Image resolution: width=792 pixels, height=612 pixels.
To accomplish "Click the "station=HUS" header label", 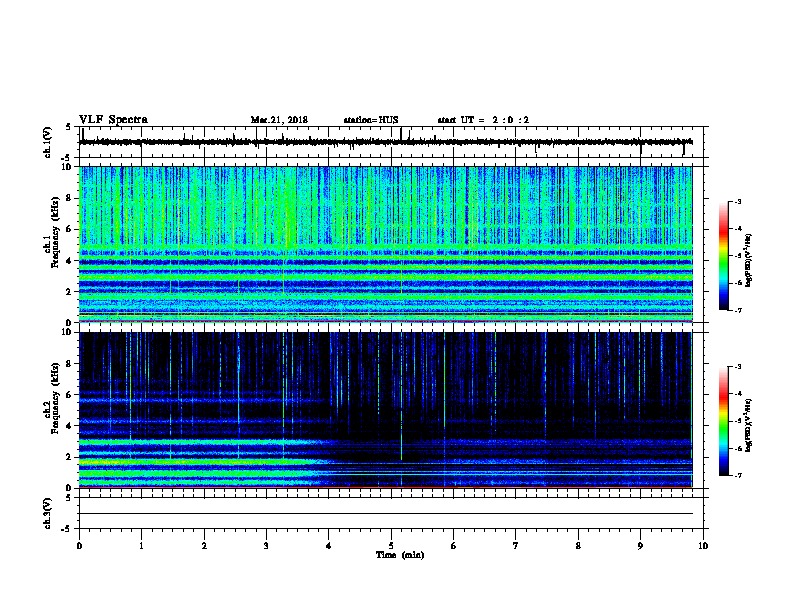I will tap(371, 120).
